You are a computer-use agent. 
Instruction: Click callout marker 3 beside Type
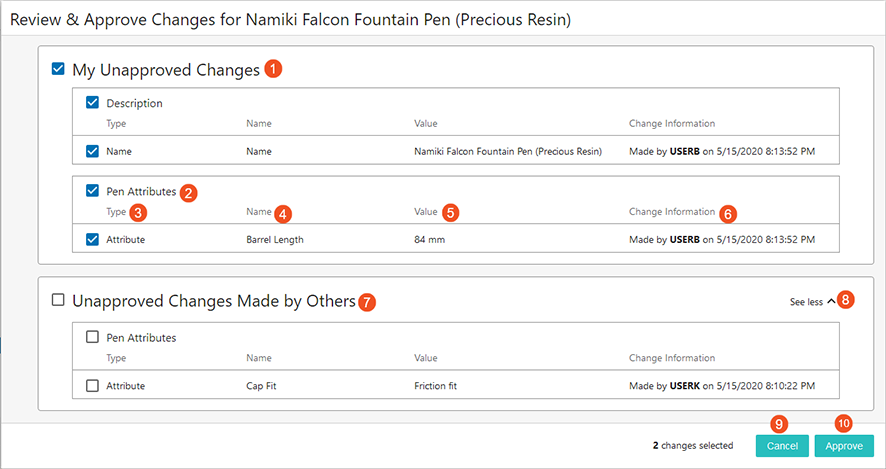pyautogui.click(x=139, y=212)
